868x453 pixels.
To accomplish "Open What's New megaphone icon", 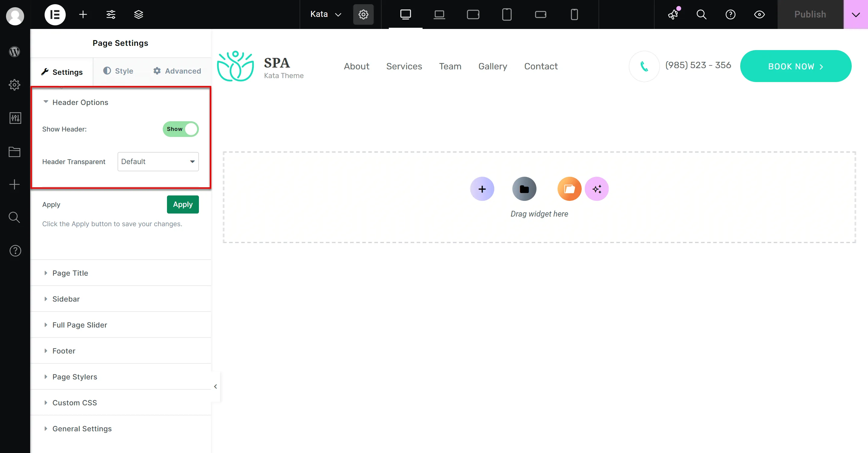I will [x=673, y=14].
